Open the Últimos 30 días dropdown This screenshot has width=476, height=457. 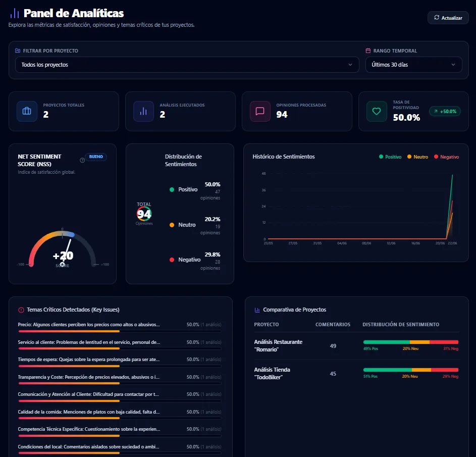[x=414, y=65]
